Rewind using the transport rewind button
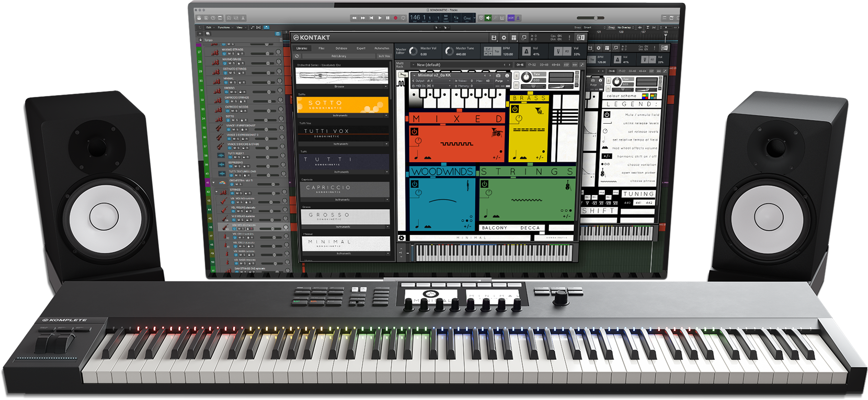868x400 pixels. click(x=354, y=18)
